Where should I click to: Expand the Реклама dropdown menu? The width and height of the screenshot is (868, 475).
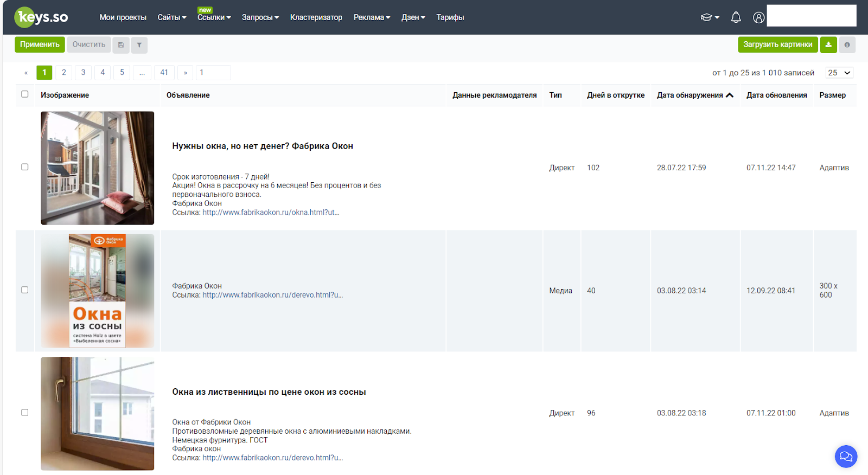pos(372,17)
